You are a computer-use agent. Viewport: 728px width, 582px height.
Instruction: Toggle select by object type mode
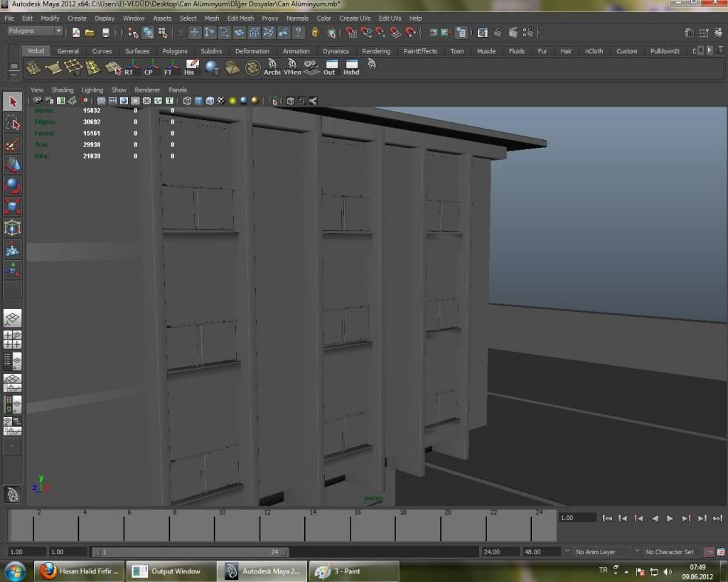[148, 32]
